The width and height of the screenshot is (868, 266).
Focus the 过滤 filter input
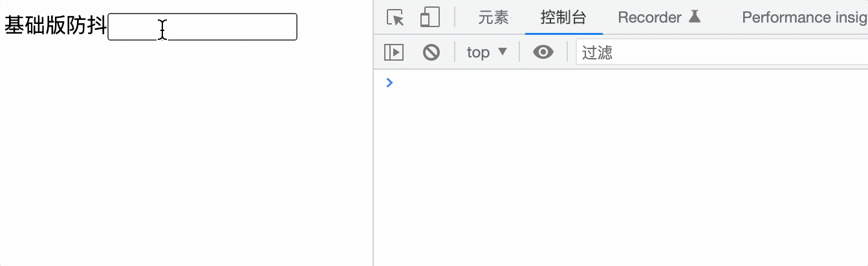pos(722,52)
